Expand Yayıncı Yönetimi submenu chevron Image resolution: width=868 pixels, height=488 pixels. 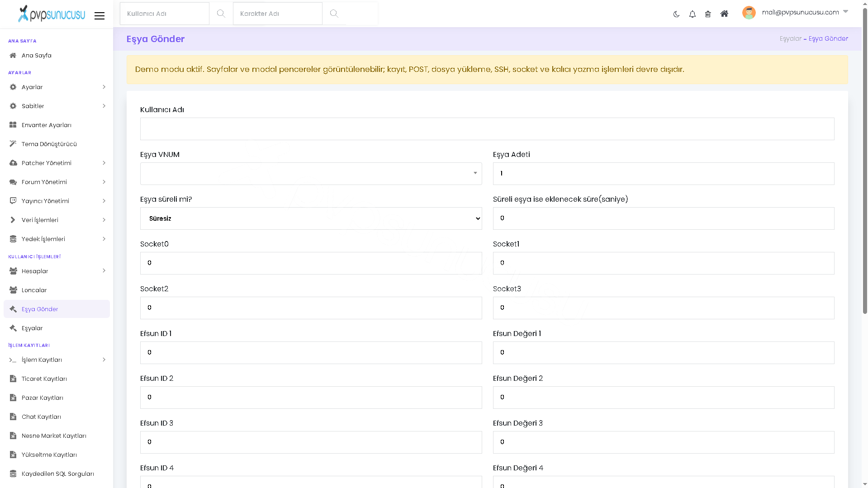[104, 201]
